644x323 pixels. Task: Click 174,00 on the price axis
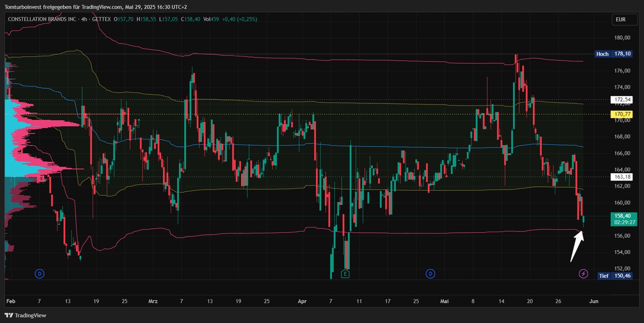tap(622, 88)
